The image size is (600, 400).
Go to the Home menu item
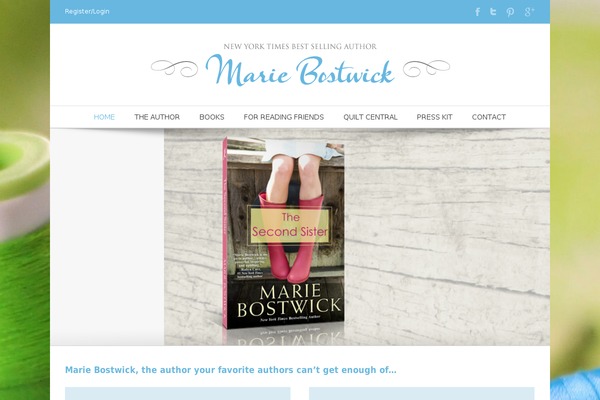(104, 117)
